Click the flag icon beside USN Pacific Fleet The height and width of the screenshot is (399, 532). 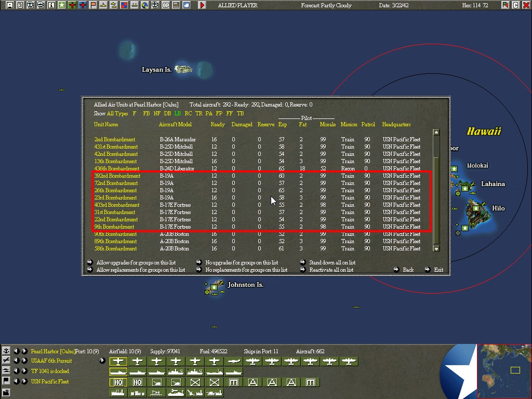tap(6, 381)
